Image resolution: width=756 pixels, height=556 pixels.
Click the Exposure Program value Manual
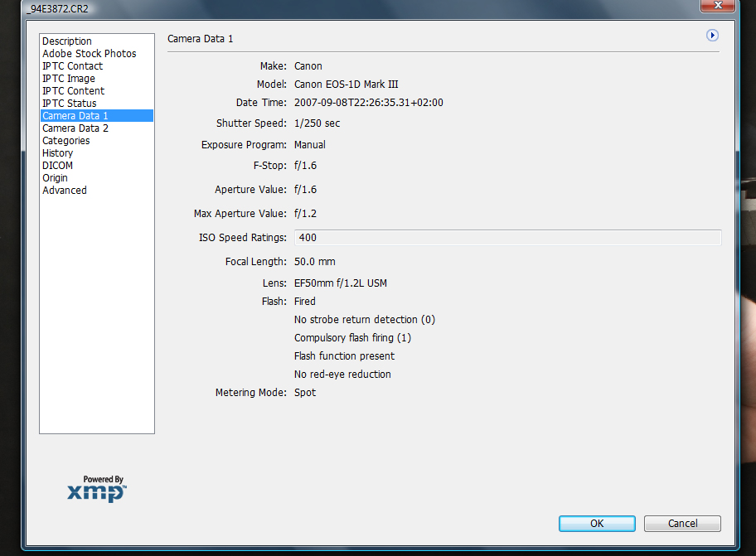pyautogui.click(x=310, y=145)
